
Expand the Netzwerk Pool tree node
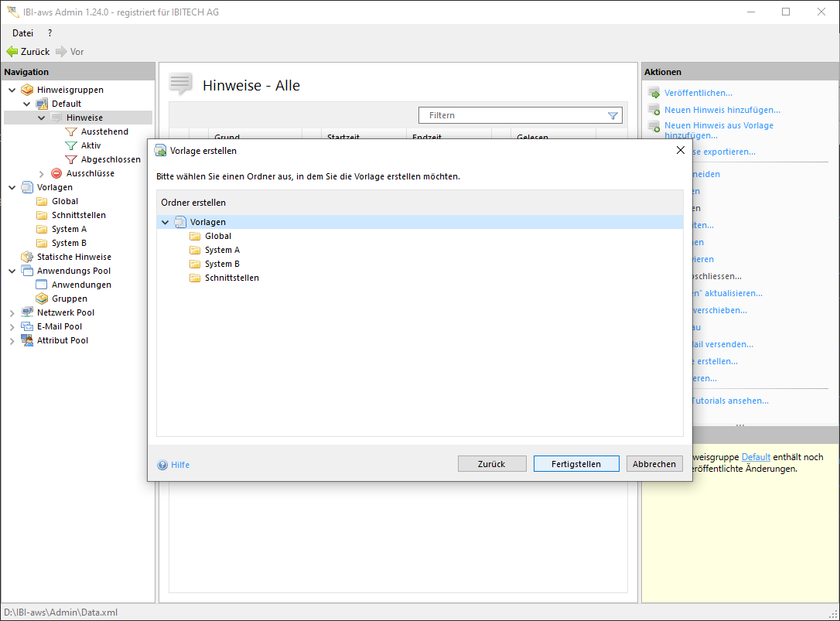pos(12,313)
